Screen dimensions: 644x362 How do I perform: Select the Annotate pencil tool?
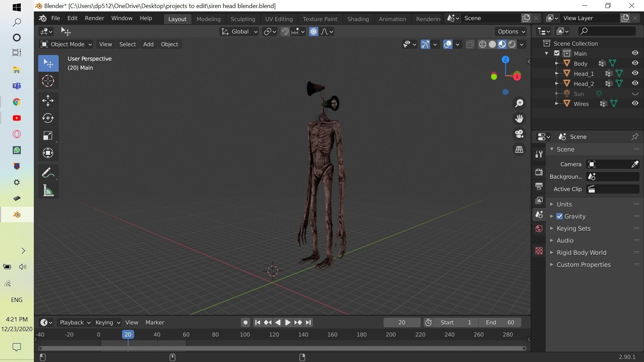coord(48,173)
